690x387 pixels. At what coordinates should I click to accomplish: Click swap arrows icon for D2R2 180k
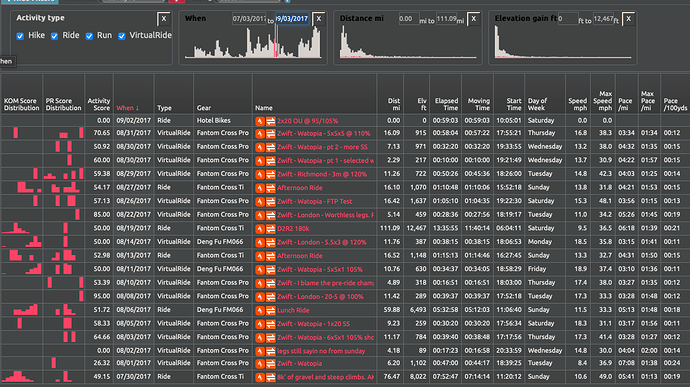pyautogui.click(x=270, y=229)
